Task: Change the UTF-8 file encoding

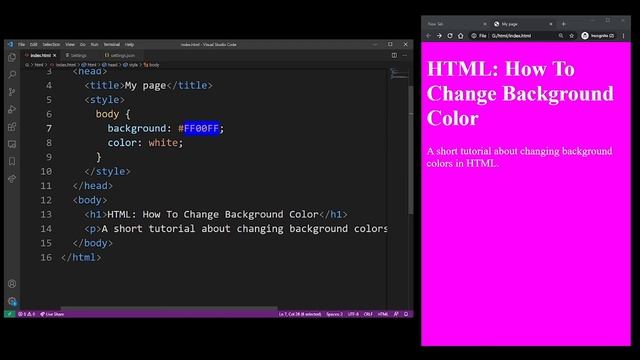Action: click(x=353, y=314)
